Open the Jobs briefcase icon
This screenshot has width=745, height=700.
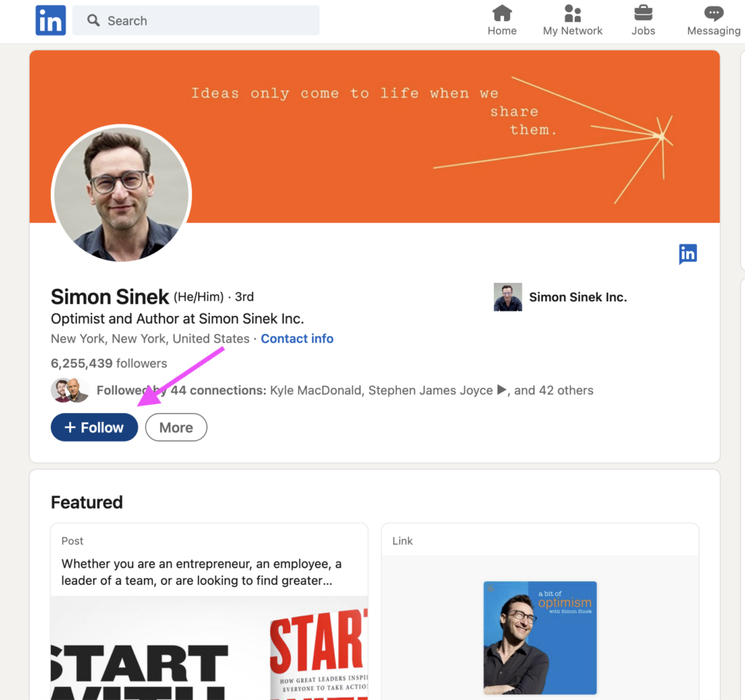click(x=643, y=14)
